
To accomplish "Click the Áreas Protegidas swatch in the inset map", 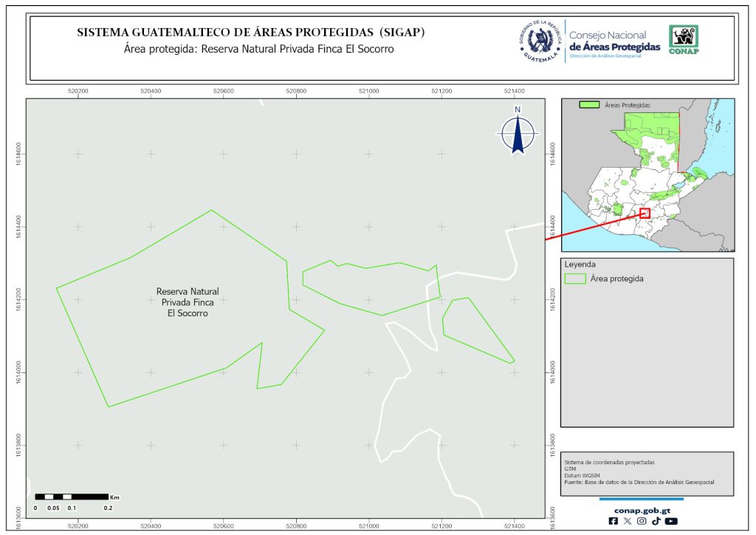I will (589, 106).
